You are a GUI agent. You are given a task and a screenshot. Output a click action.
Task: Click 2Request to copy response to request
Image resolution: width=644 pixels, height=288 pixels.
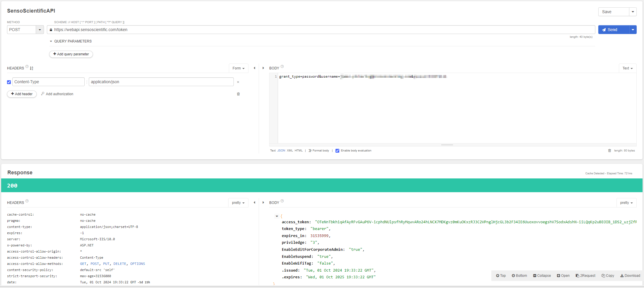tap(585, 276)
